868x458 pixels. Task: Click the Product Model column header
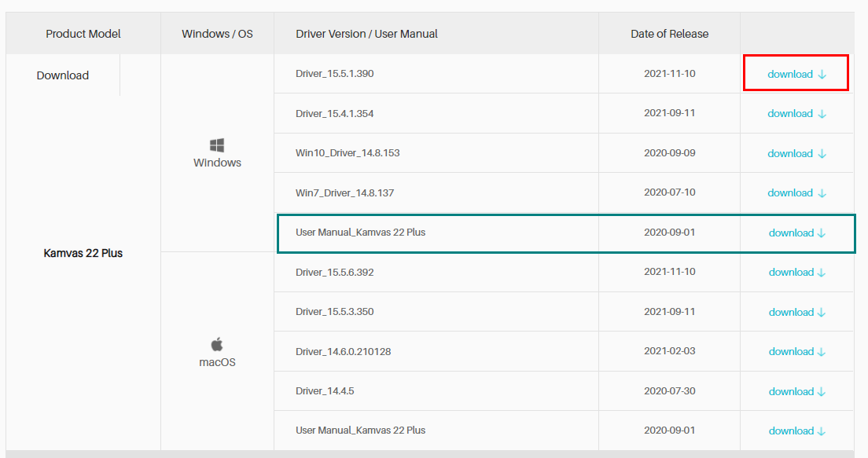coord(83,34)
